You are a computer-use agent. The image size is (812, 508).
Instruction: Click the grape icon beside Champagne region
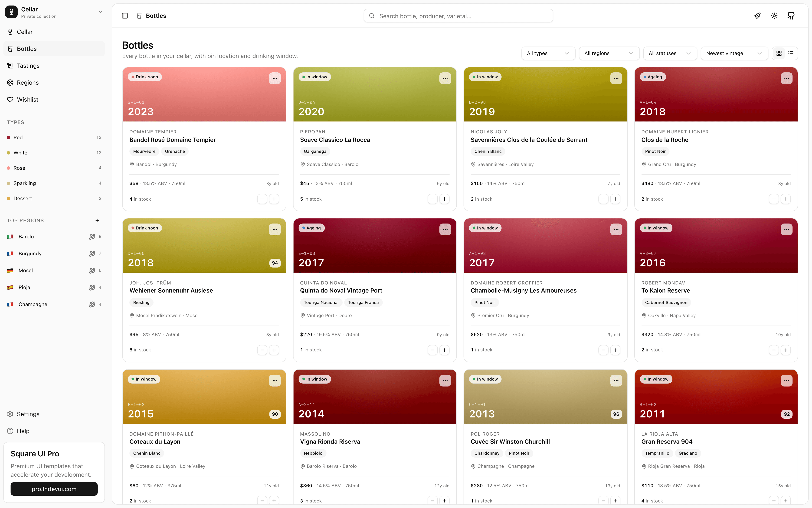(x=92, y=304)
